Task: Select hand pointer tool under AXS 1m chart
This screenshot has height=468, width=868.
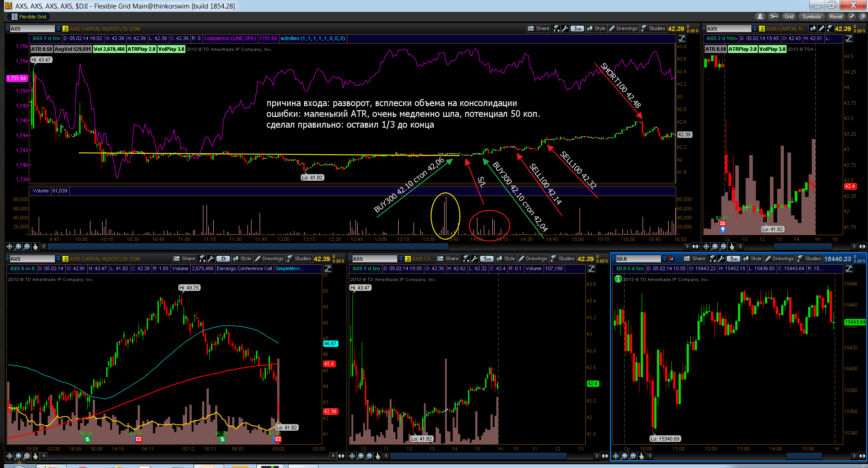Action: 35,246
